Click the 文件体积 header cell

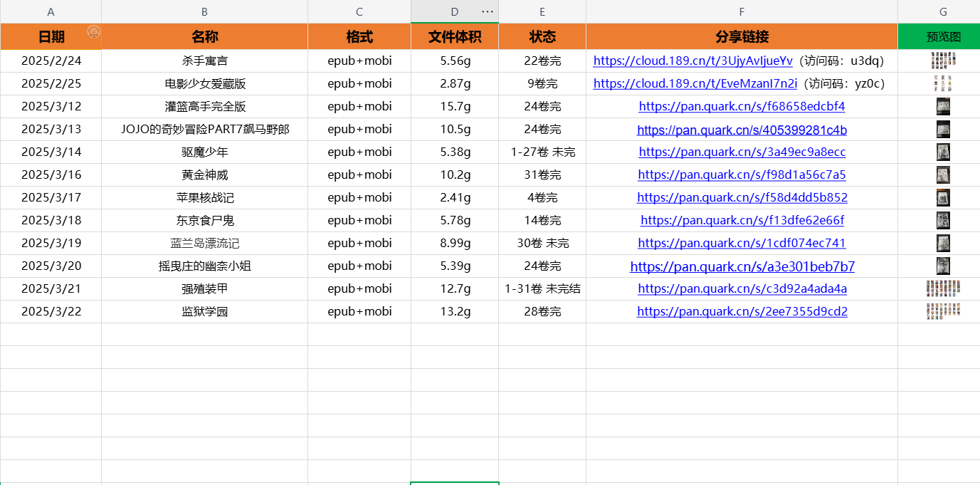pos(455,37)
